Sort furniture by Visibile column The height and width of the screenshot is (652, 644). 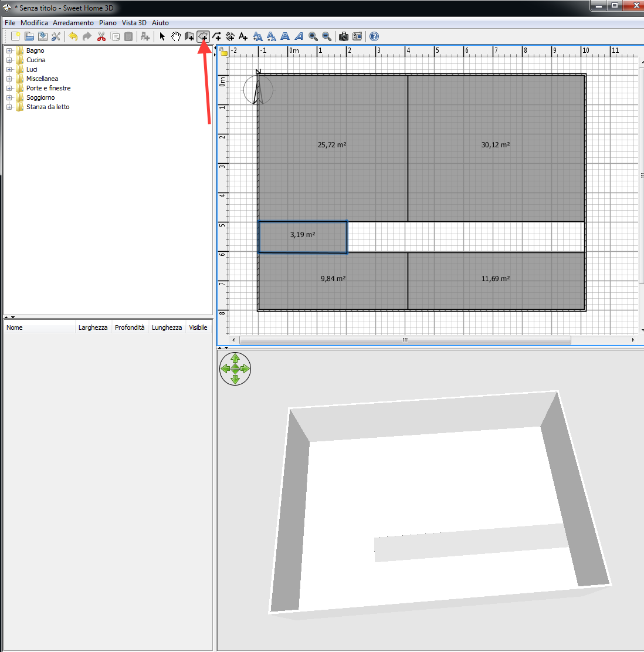[198, 327]
